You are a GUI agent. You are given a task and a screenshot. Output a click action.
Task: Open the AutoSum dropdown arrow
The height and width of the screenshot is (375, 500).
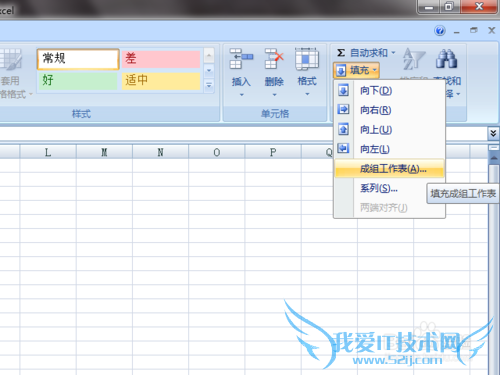point(393,53)
